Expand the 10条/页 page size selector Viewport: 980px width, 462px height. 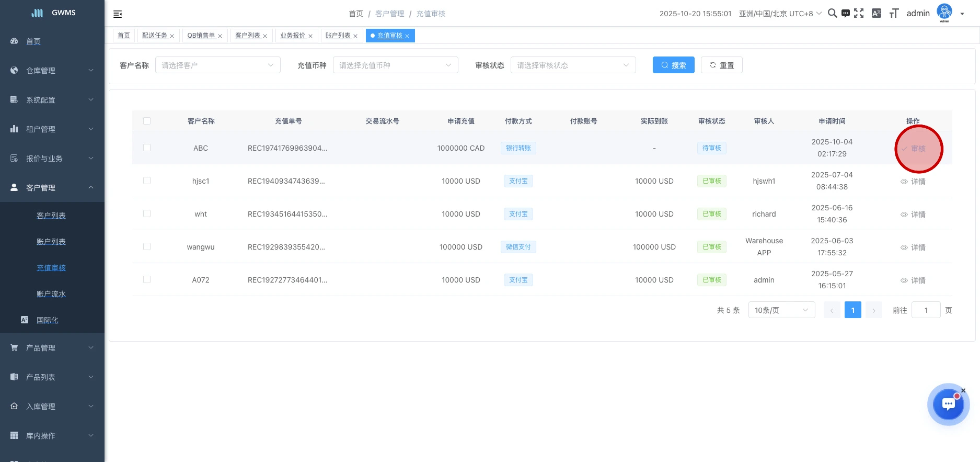click(781, 310)
